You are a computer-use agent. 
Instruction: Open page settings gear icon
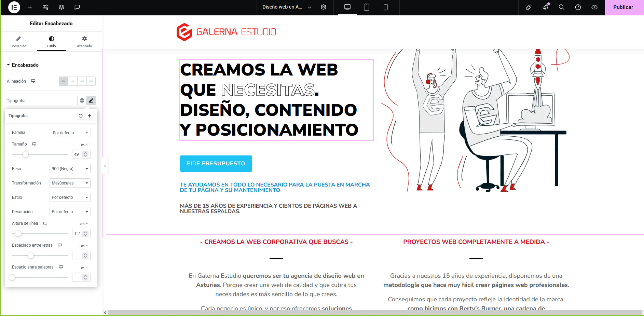(324, 7)
